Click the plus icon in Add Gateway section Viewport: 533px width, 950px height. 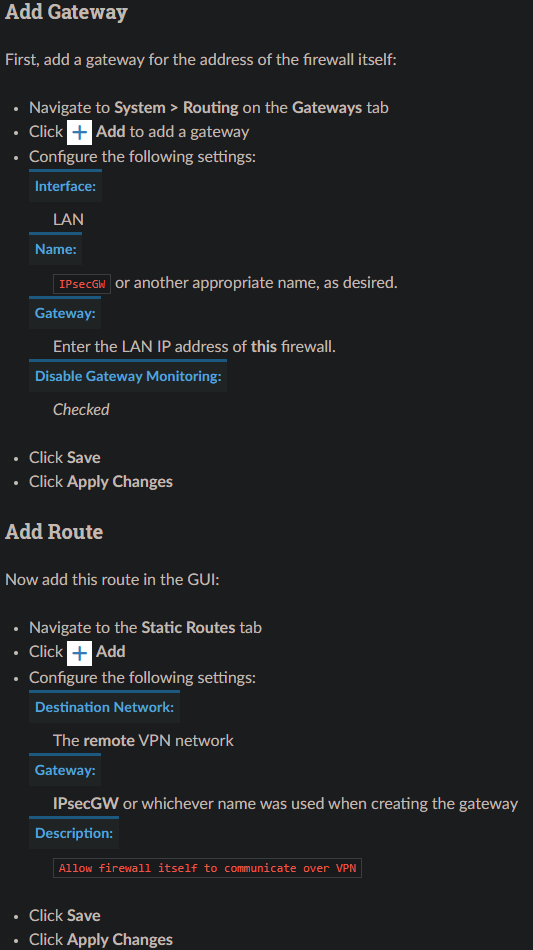coord(79,132)
